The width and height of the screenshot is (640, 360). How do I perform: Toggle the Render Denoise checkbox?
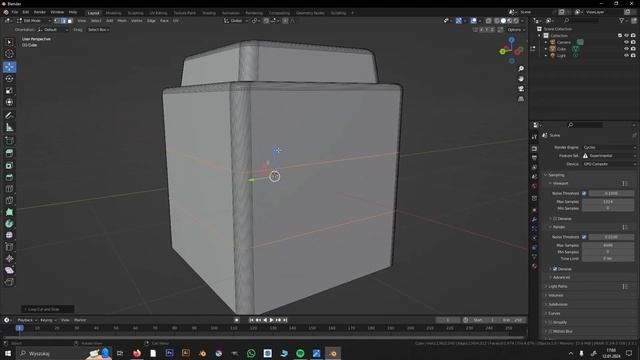(x=555, y=269)
